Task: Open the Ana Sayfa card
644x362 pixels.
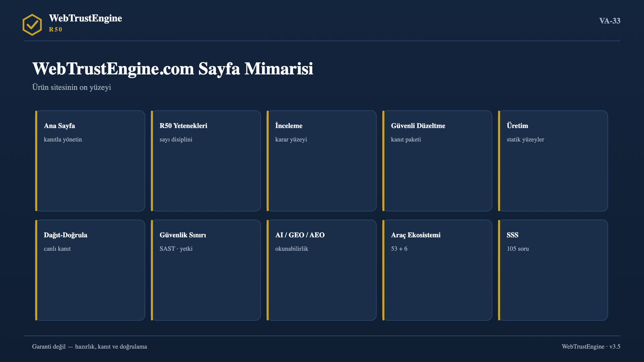Action: [90, 161]
